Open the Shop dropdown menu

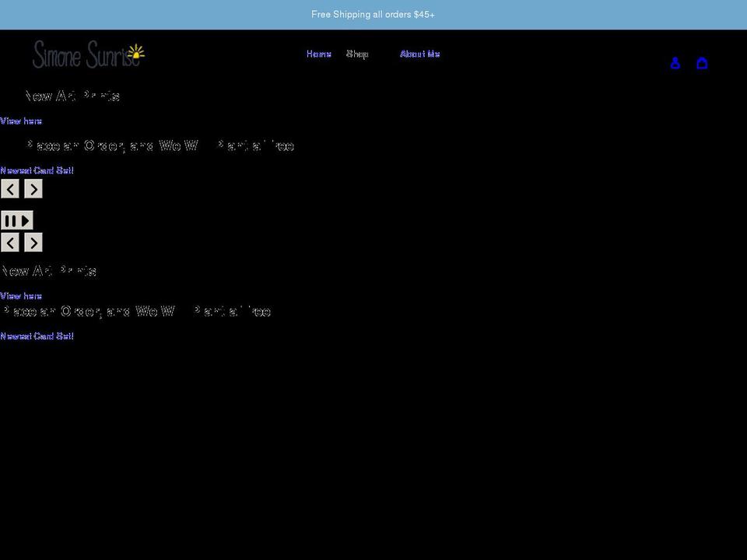(357, 54)
